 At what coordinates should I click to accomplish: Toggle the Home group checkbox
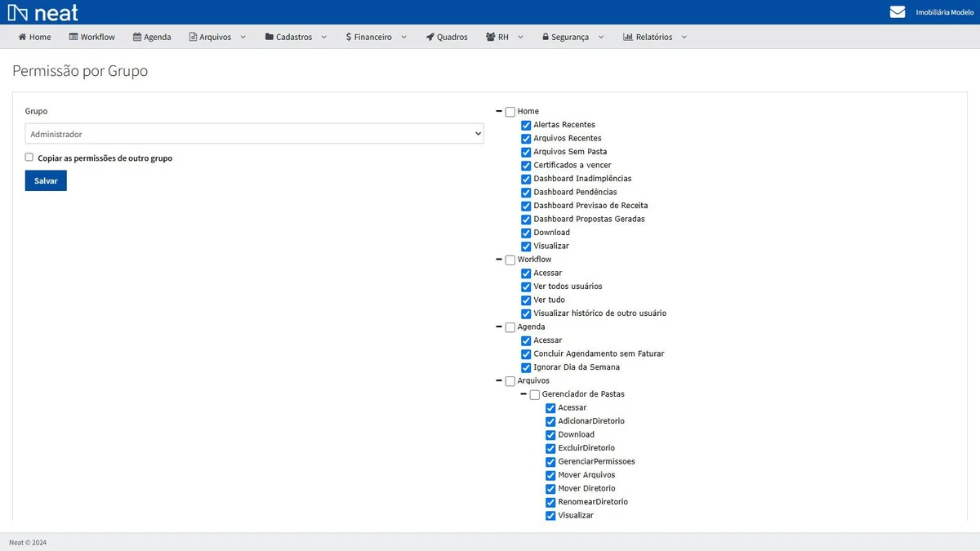click(x=510, y=112)
